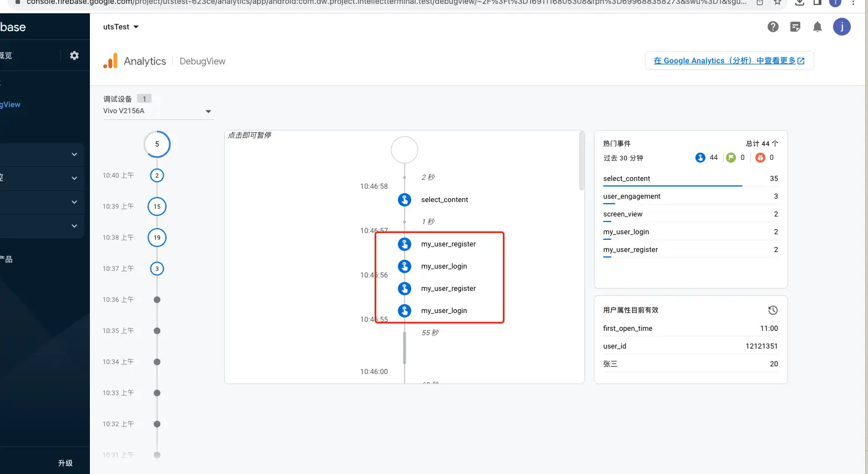Click the orange Analytics logo icon
The height and width of the screenshot is (474, 868).
[x=110, y=61]
